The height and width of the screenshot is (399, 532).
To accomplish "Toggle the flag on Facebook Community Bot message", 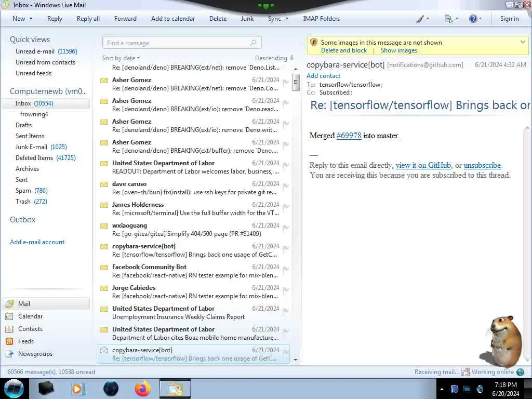I will coord(286,270).
